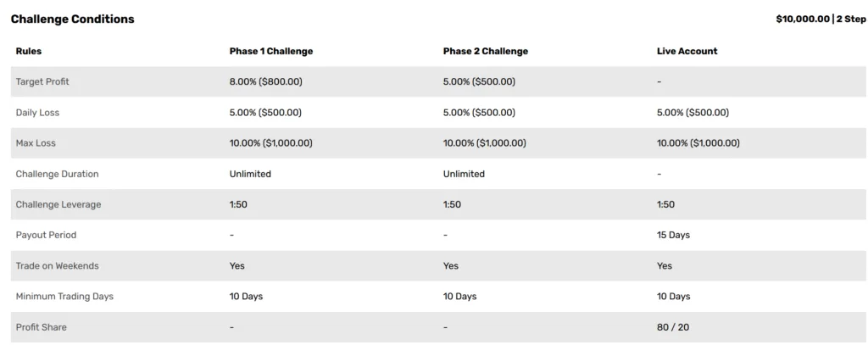
Task: Select the 15 Days payout period value
Action: [x=674, y=235]
